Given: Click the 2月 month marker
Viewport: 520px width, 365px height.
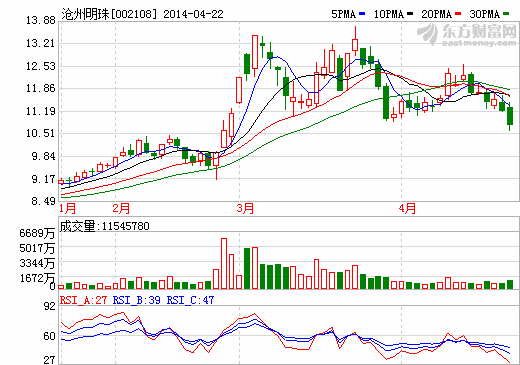Looking at the screenshot, I should pyautogui.click(x=121, y=209).
